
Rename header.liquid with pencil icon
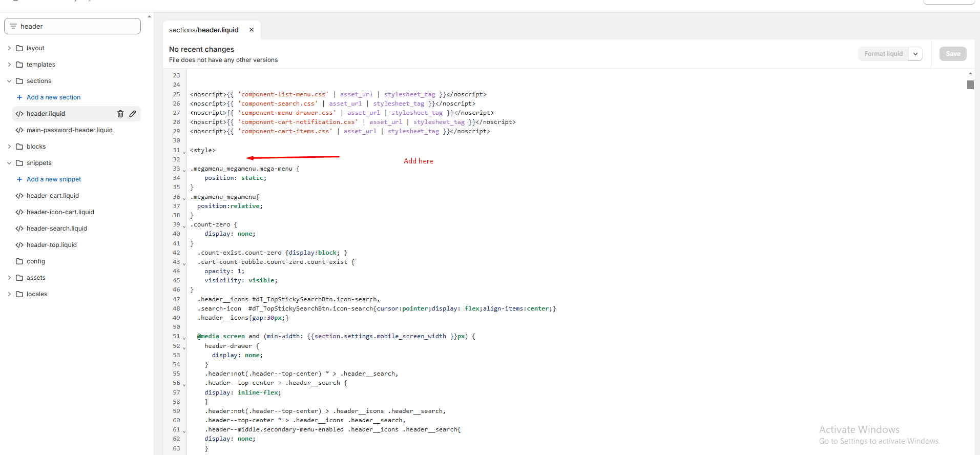[133, 114]
